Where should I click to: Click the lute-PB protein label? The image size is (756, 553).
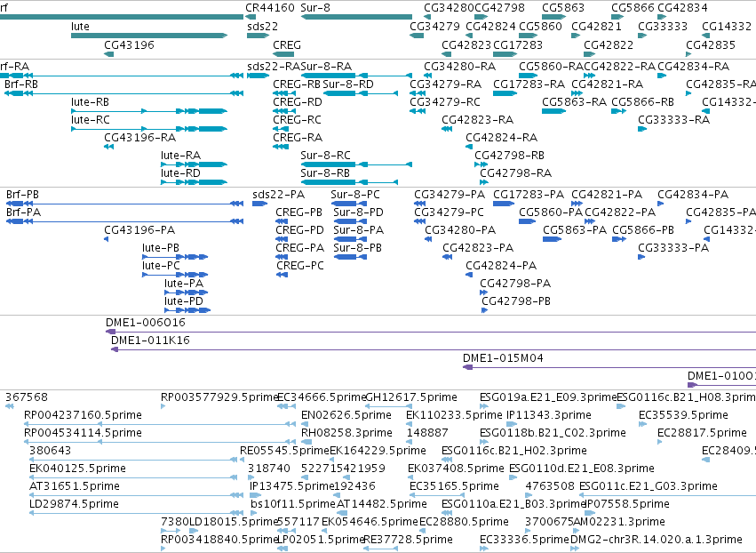point(161,248)
